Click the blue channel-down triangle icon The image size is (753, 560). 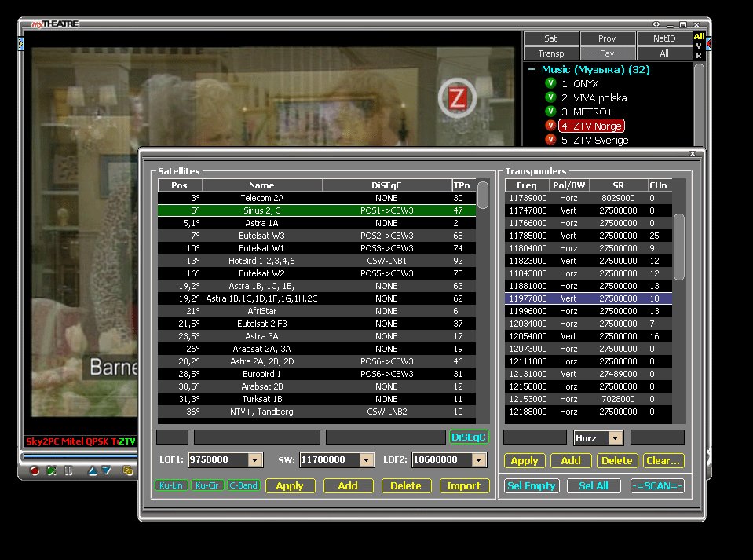(x=106, y=470)
